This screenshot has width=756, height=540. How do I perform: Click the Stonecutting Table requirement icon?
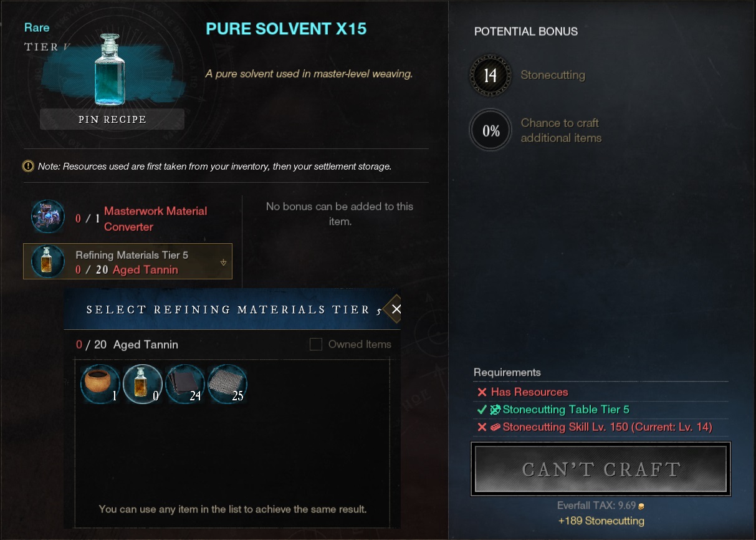tap(495, 410)
